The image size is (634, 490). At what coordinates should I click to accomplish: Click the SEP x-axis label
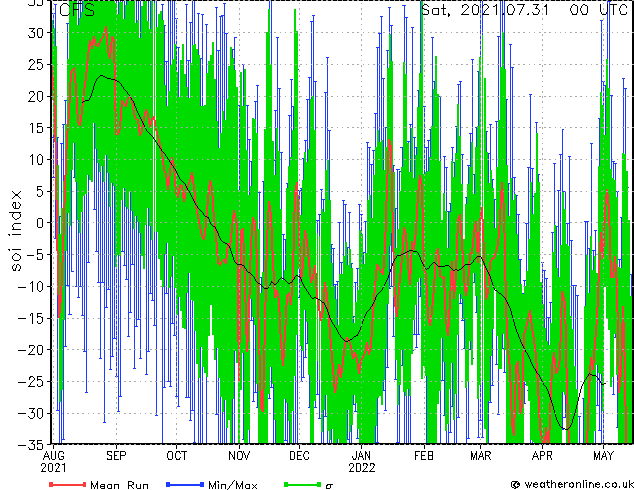click(116, 456)
